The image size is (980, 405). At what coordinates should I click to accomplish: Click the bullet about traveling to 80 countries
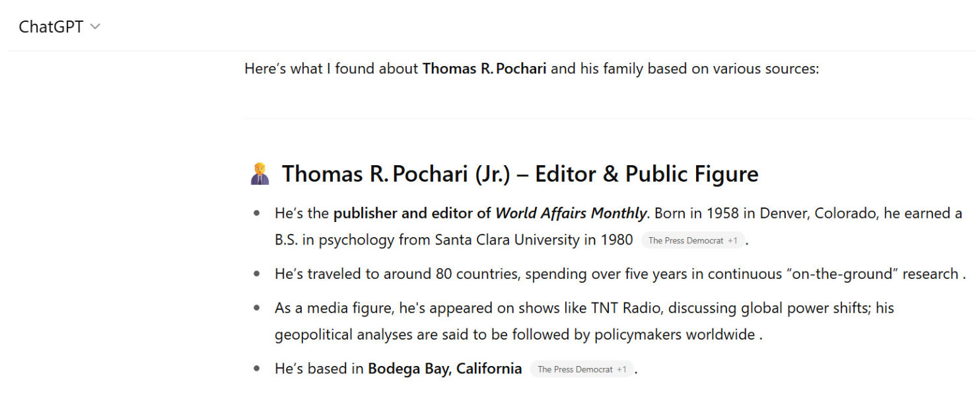(615, 274)
